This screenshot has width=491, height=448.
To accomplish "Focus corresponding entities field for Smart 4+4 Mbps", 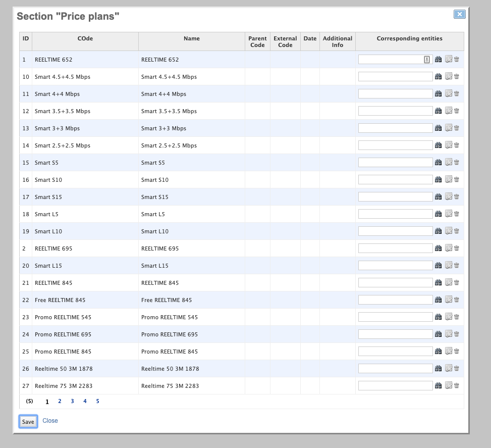I will [395, 94].
